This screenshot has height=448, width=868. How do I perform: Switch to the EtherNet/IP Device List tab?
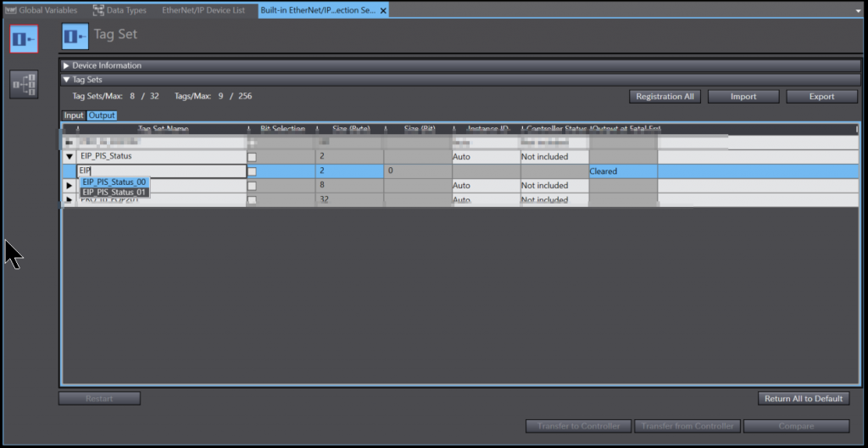[x=203, y=10]
